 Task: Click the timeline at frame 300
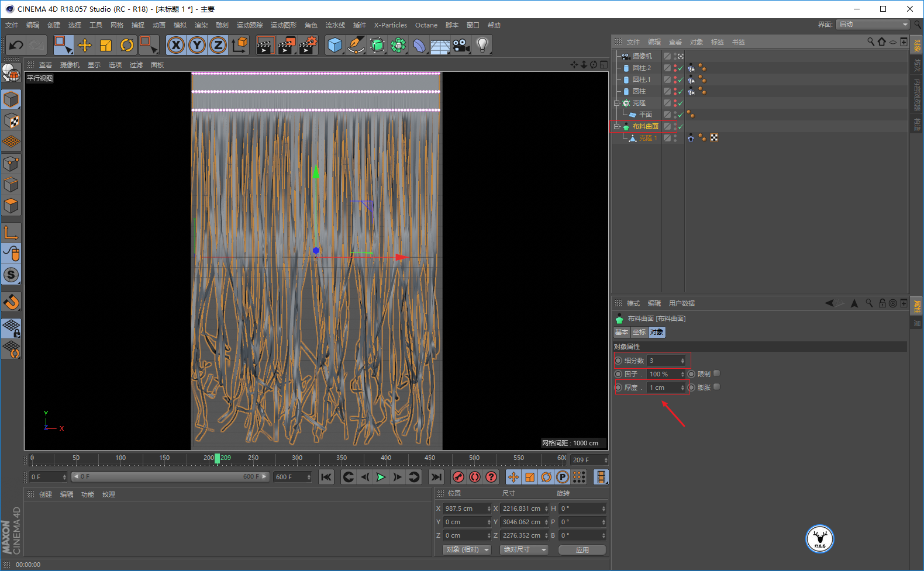coord(297,459)
